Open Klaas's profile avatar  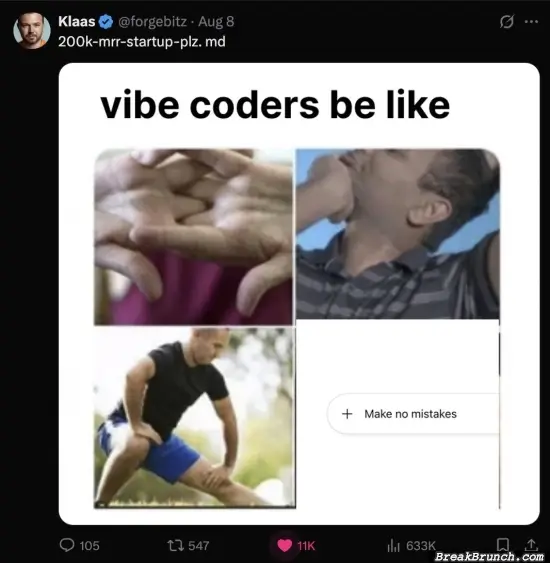[32, 31]
